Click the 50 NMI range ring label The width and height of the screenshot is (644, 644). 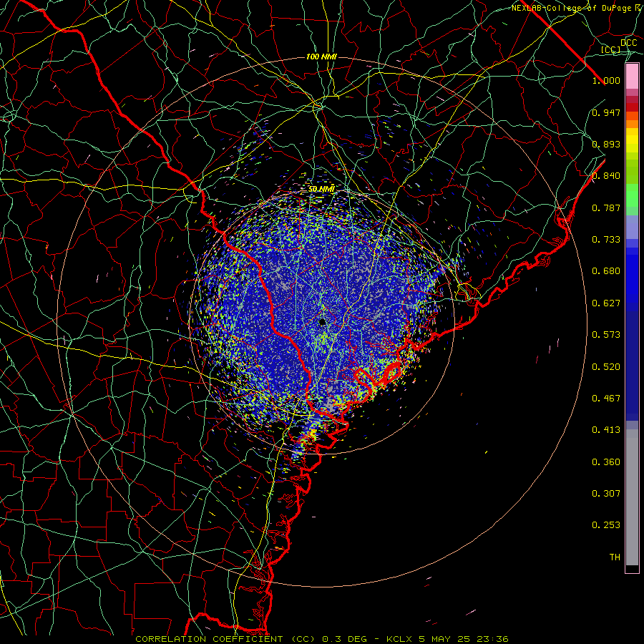pyautogui.click(x=321, y=189)
